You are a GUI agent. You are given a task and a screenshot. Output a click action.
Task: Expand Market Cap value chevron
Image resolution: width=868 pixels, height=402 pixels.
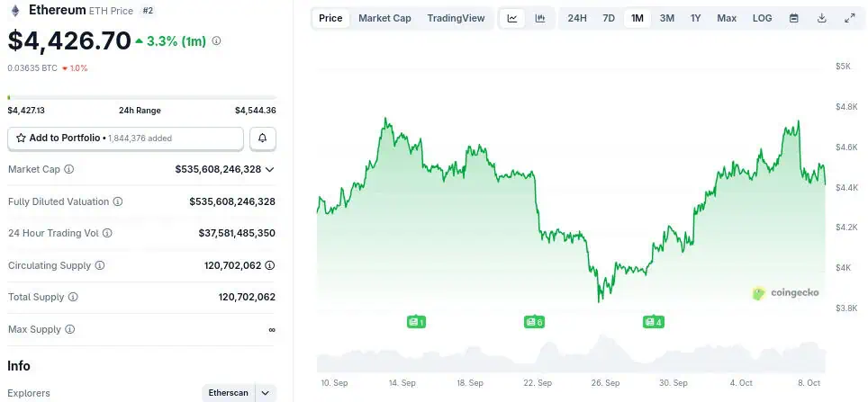click(270, 169)
